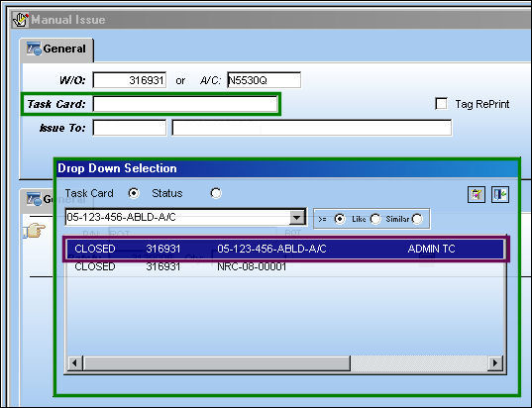The height and width of the screenshot is (408, 532).
Task: Click the horizontal scrollbar right arrow
Action: pyautogui.click(x=495, y=363)
